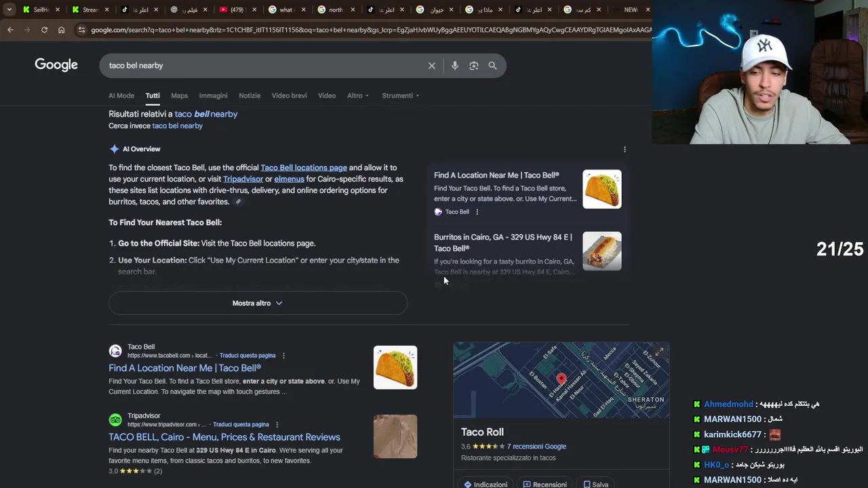Open the Video brevi tab
The image size is (868, 488).
[x=289, y=96]
